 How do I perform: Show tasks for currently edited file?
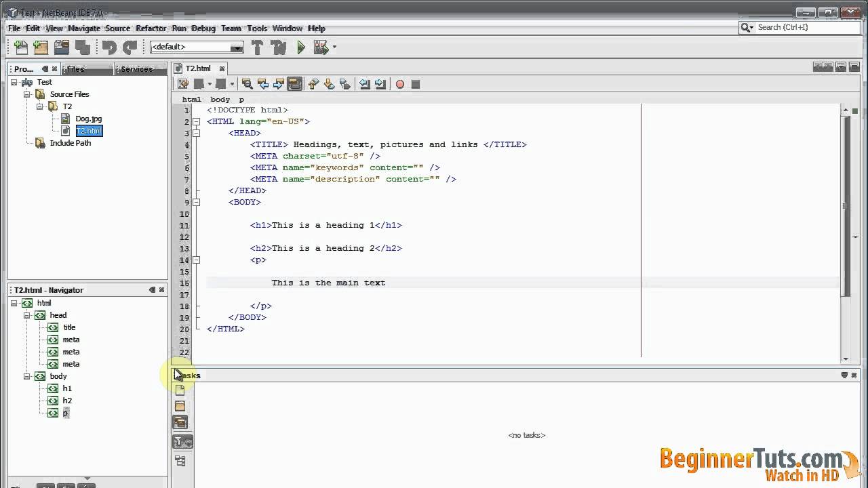180,390
